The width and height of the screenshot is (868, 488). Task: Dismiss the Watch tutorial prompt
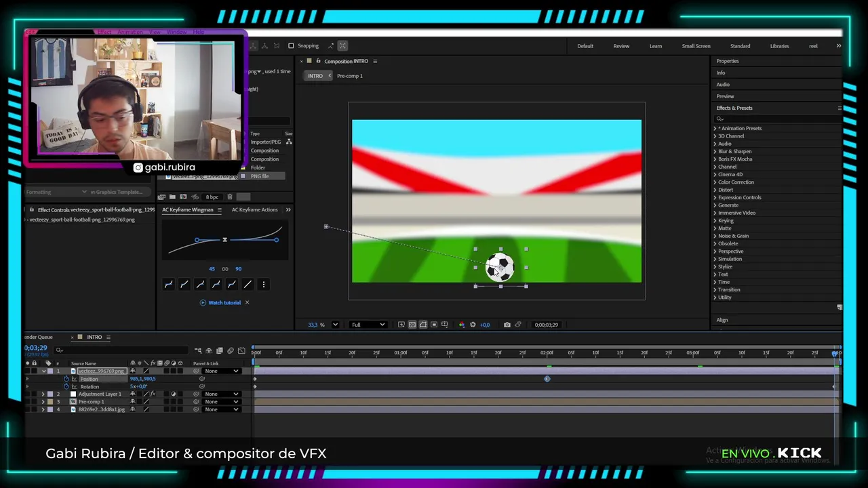click(247, 303)
